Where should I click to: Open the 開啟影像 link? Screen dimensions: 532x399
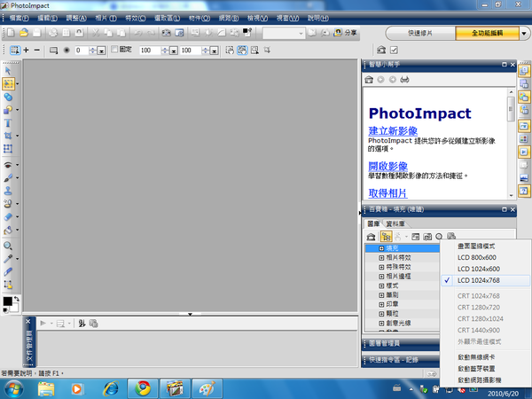(388, 166)
